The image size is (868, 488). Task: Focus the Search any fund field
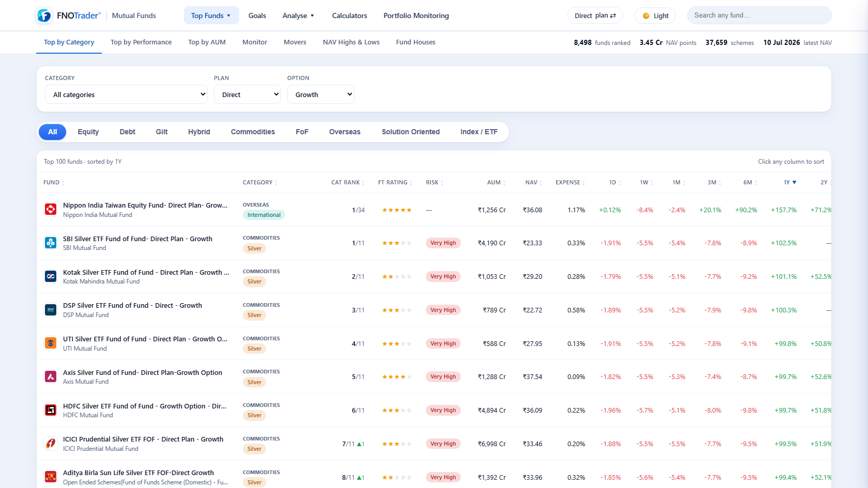point(759,15)
